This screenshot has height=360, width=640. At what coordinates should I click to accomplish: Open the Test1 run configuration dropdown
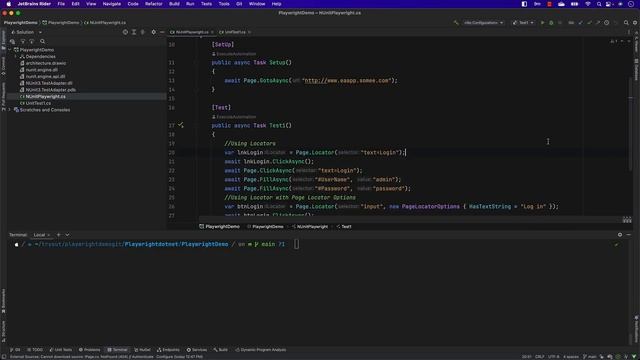pyautogui.click(x=523, y=23)
